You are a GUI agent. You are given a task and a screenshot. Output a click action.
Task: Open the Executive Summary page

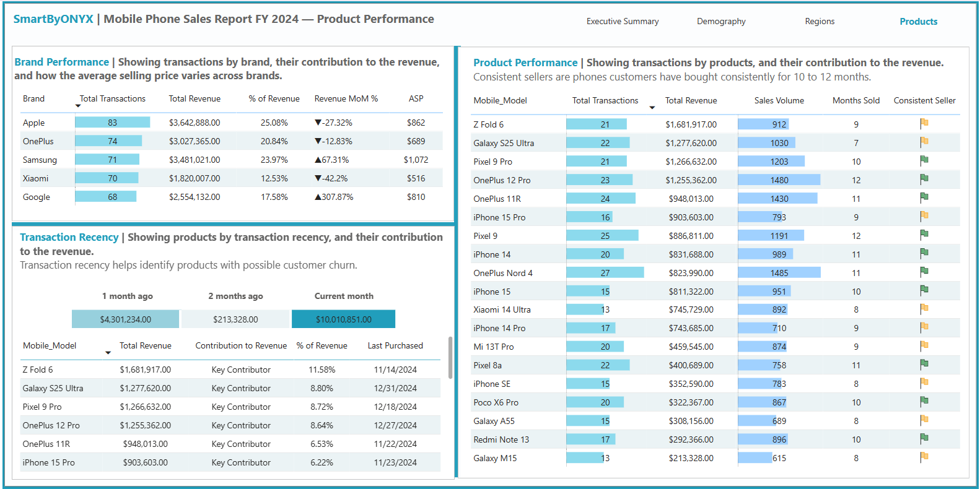click(x=623, y=21)
